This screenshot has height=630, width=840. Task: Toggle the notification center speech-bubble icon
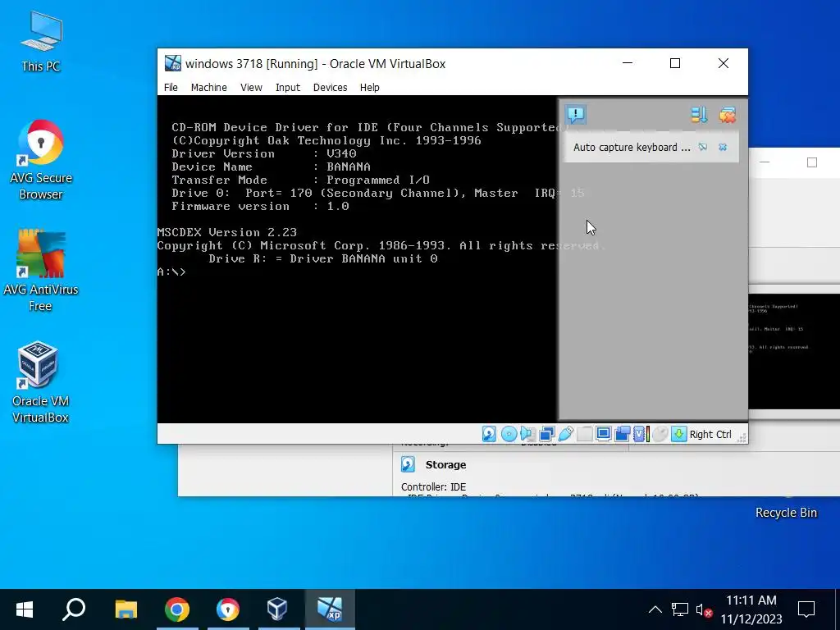coord(575,115)
